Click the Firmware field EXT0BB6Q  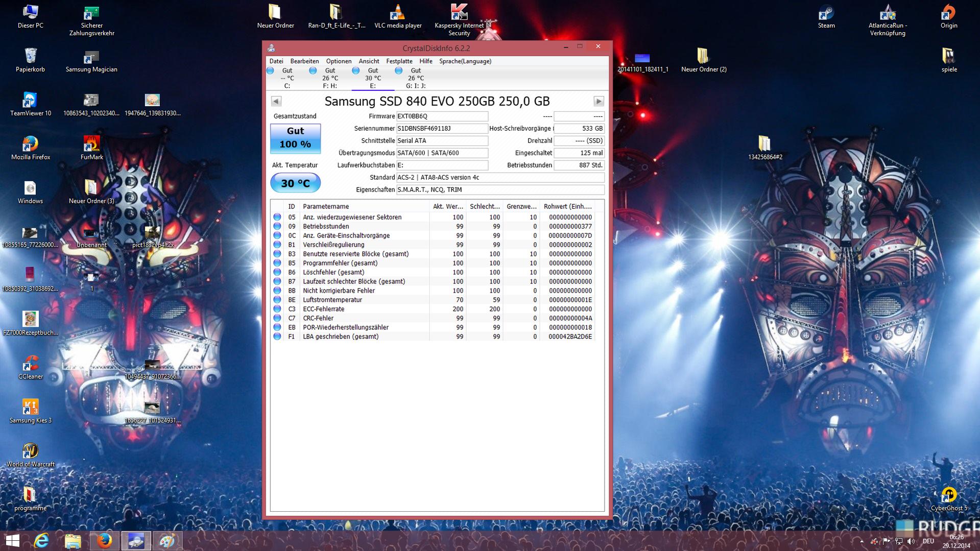442,116
